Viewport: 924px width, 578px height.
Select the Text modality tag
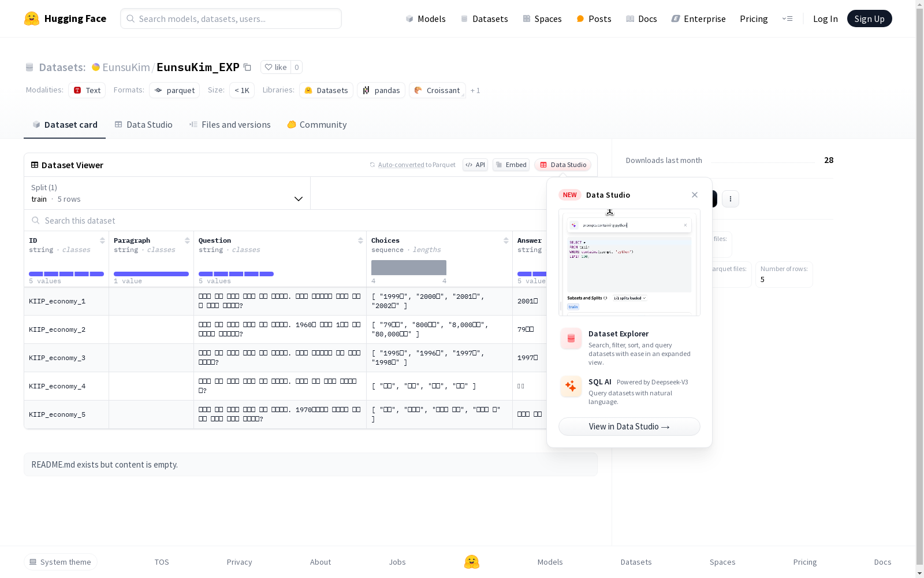point(87,90)
